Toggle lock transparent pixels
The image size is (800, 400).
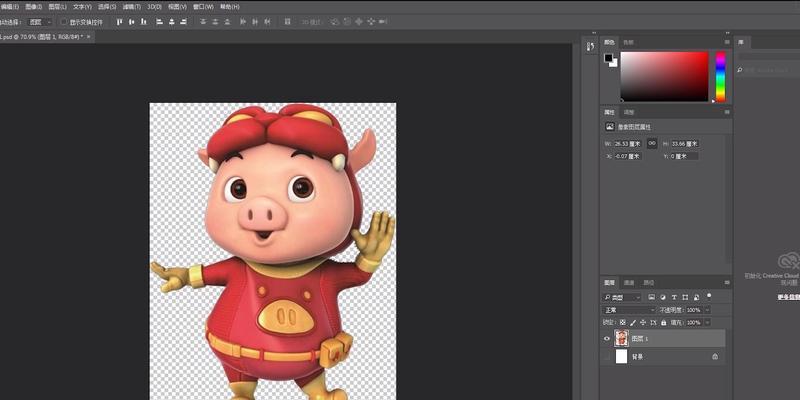(x=622, y=322)
